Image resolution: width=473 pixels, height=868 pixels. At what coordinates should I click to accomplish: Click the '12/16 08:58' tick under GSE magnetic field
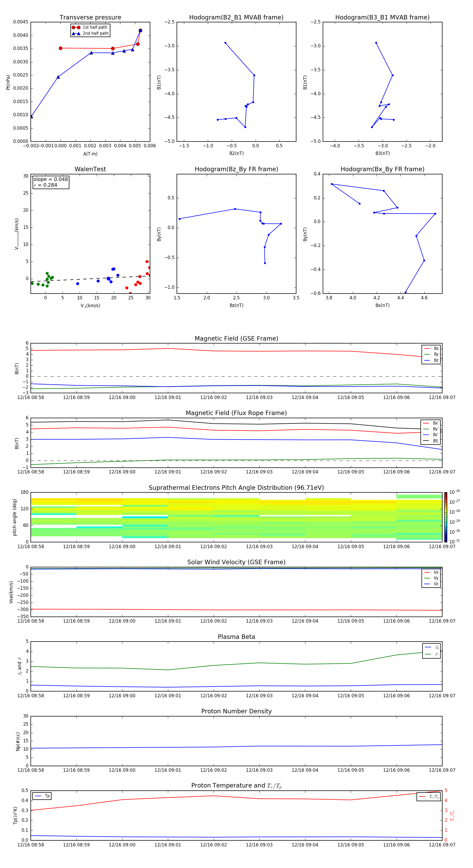[x=31, y=398]
